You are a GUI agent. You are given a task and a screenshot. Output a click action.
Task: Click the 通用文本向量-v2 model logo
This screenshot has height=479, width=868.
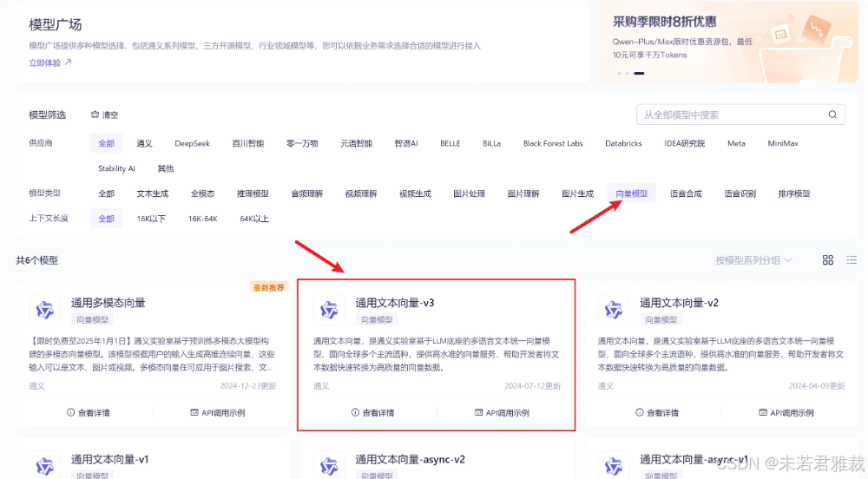(614, 310)
